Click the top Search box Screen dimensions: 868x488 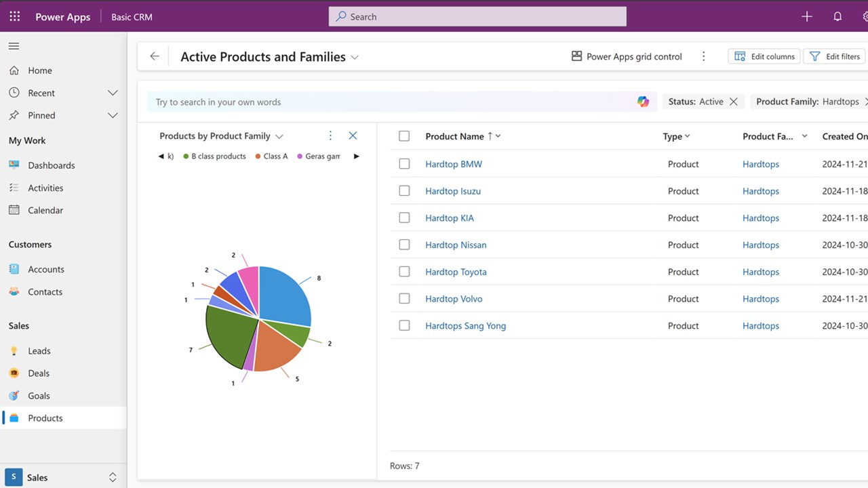tap(477, 16)
